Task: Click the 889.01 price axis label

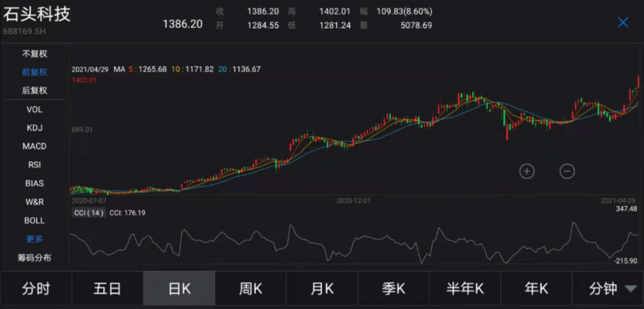Action: click(x=82, y=130)
